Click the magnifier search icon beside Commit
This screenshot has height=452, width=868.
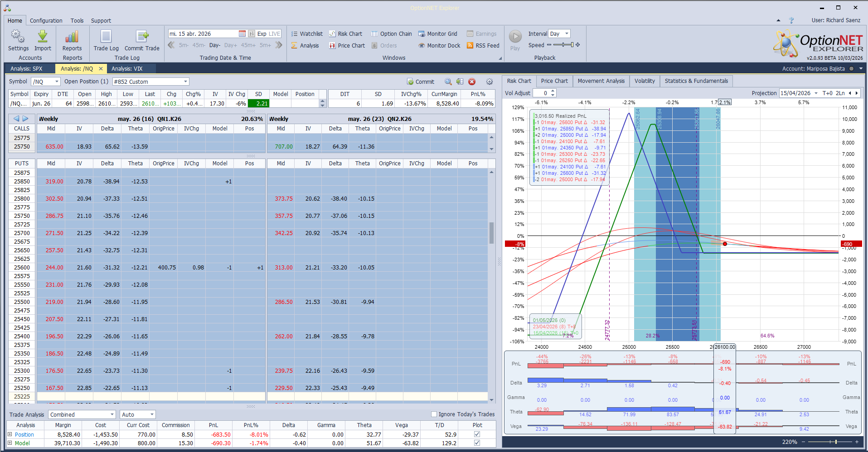448,82
